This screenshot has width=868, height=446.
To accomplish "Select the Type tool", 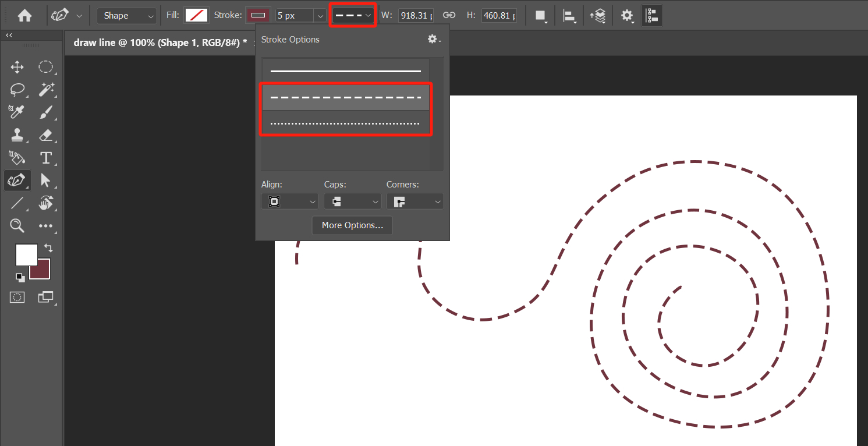I will pos(47,158).
